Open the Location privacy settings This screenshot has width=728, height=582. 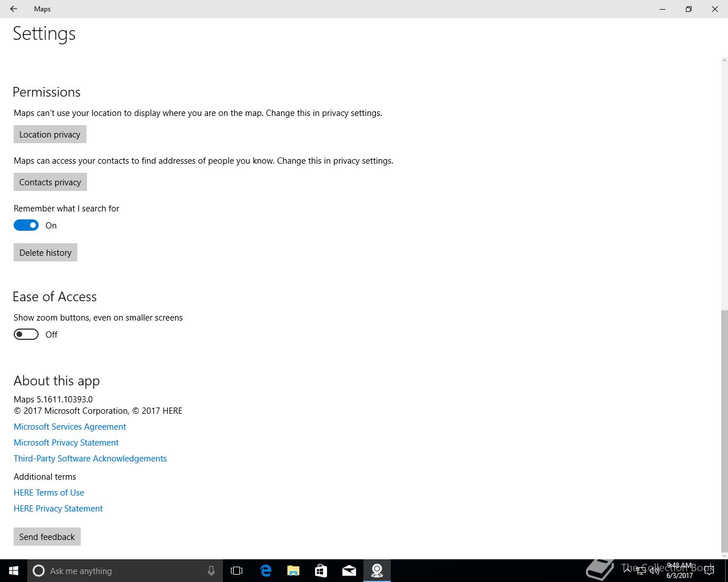point(50,134)
